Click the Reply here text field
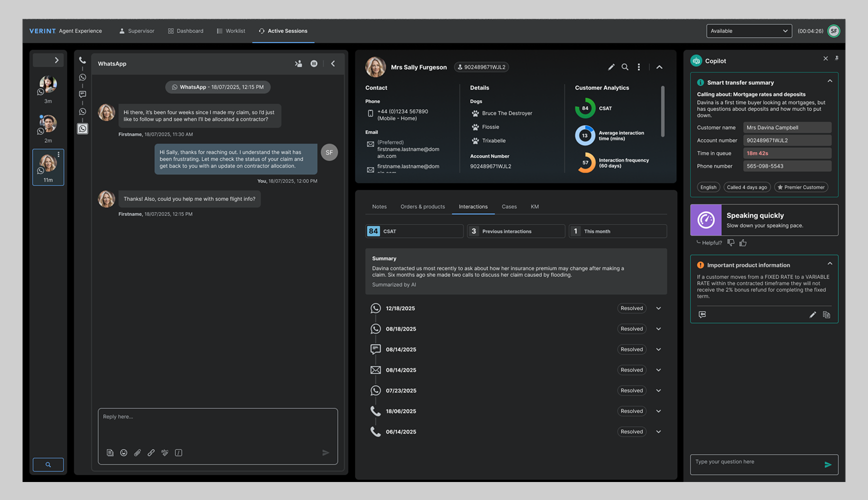The height and width of the screenshot is (500, 868). tap(217, 425)
